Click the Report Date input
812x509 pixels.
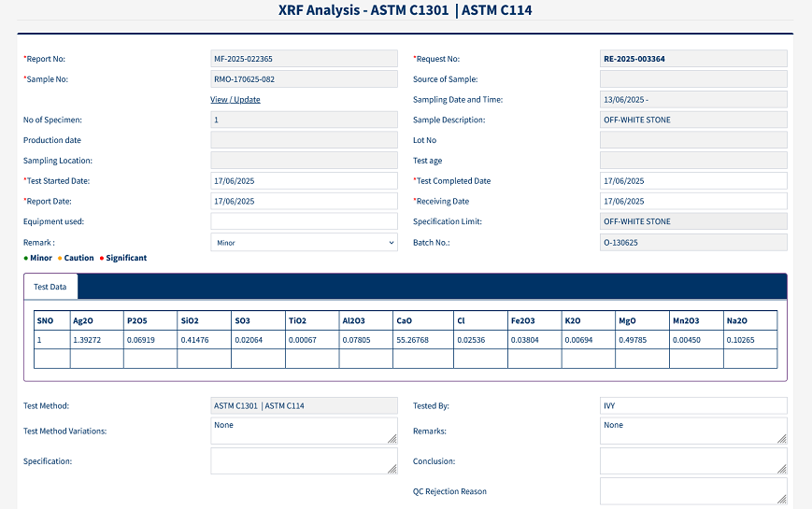(304, 201)
